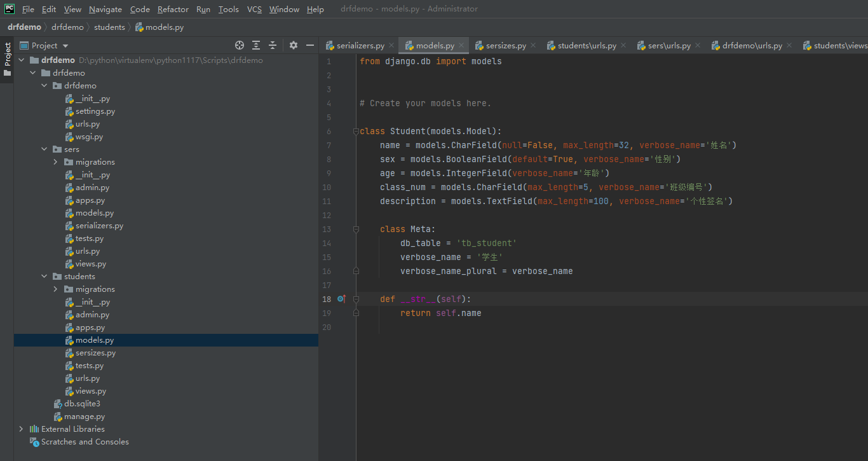Open the Window menu
This screenshot has width=868, height=461.
coord(284,9)
